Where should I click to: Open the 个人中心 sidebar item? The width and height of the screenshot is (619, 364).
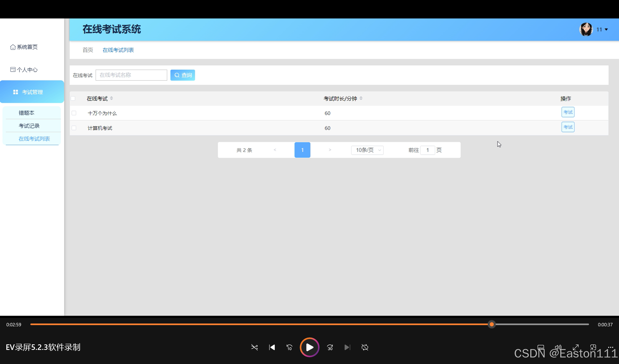[x=24, y=70]
